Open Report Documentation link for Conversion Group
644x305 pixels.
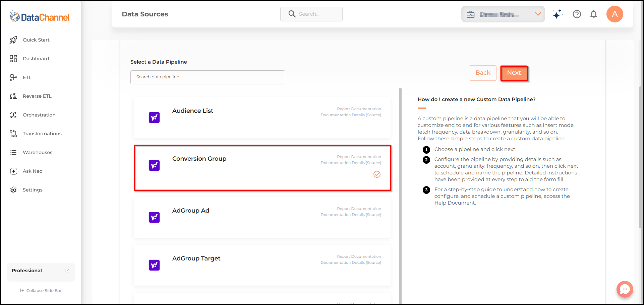point(359,157)
